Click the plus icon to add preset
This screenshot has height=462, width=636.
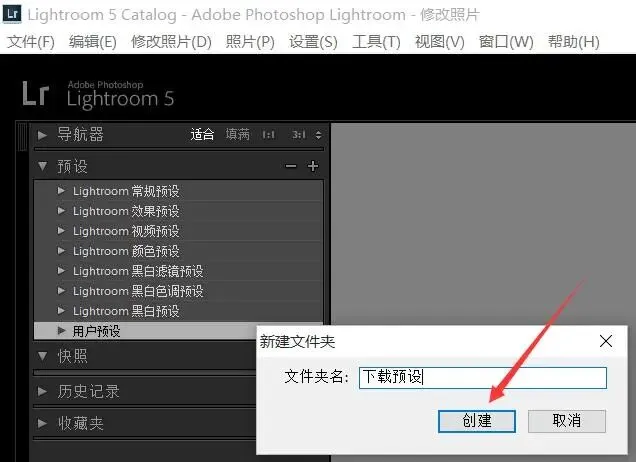click(313, 166)
